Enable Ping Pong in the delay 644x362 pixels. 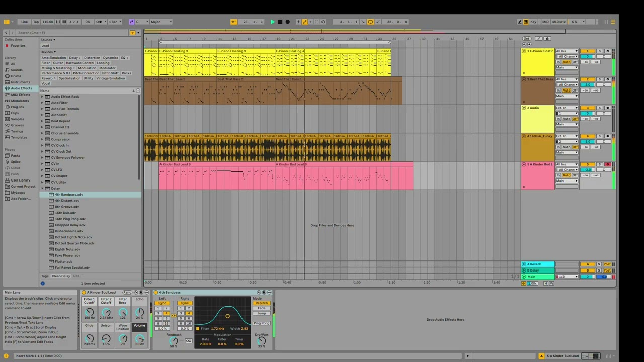click(262, 323)
